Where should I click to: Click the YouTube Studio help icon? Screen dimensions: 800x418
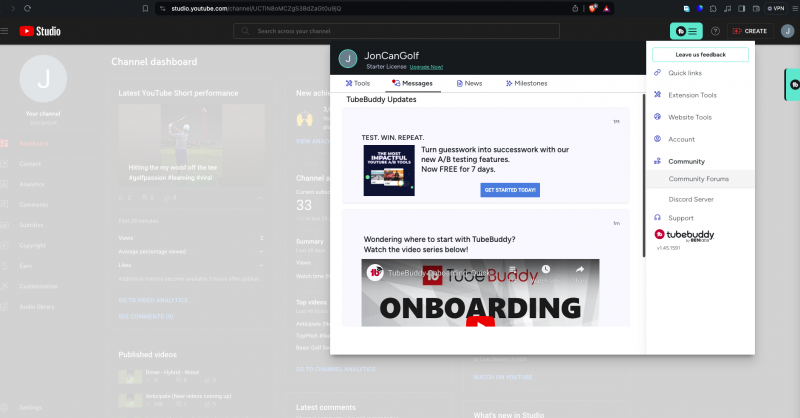click(x=715, y=31)
